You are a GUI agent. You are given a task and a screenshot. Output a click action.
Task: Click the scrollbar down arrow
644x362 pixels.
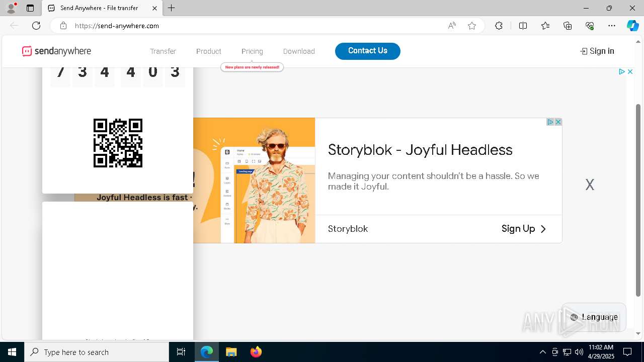638,333
